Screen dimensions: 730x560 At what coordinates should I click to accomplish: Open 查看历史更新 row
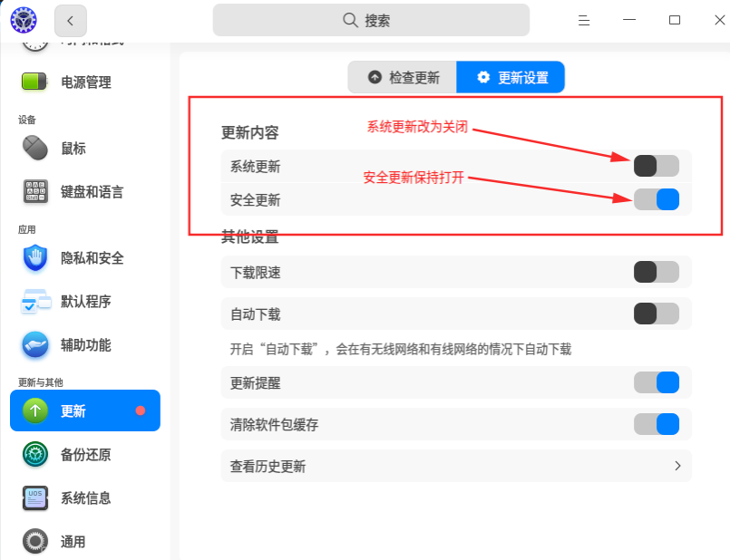coord(456,466)
